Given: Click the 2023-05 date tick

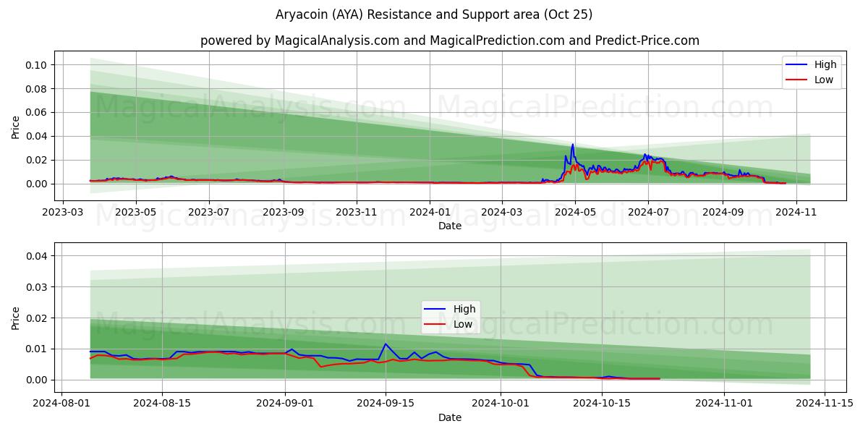Looking at the screenshot, I should (x=136, y=212).
